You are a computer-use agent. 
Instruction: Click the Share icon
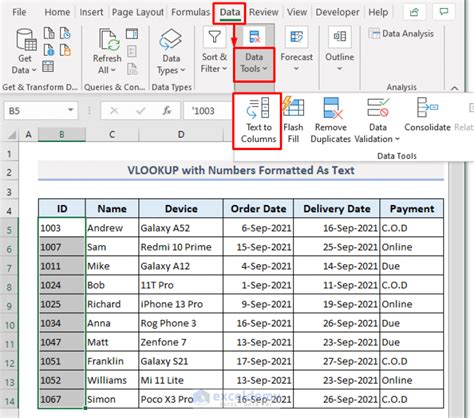coord(414,12)
